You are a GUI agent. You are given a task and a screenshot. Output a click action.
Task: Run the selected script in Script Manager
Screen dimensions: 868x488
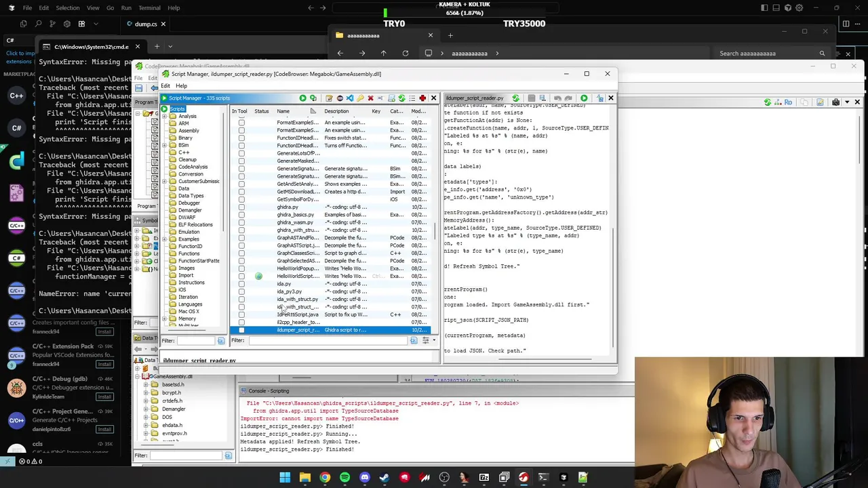[302, 98]
